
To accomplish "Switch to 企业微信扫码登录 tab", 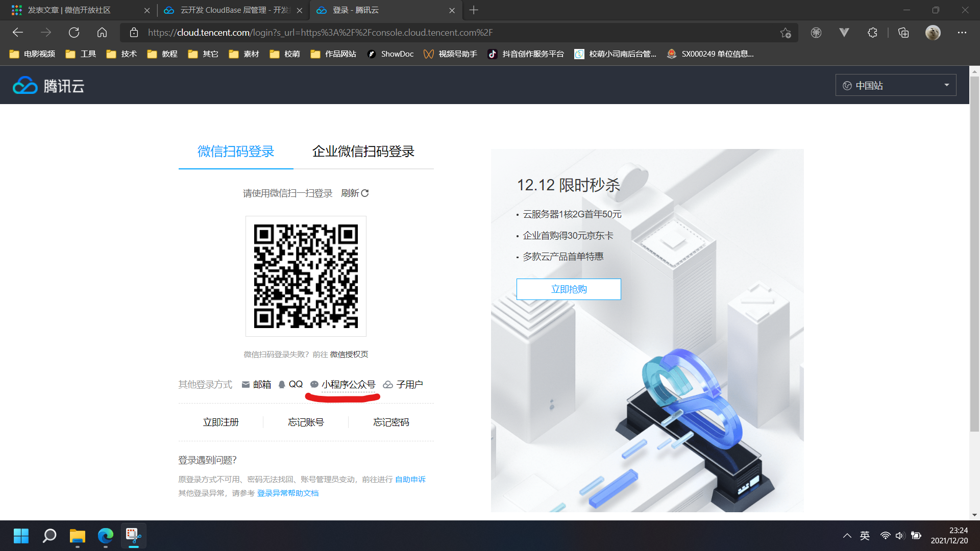I will click(363, 152).
